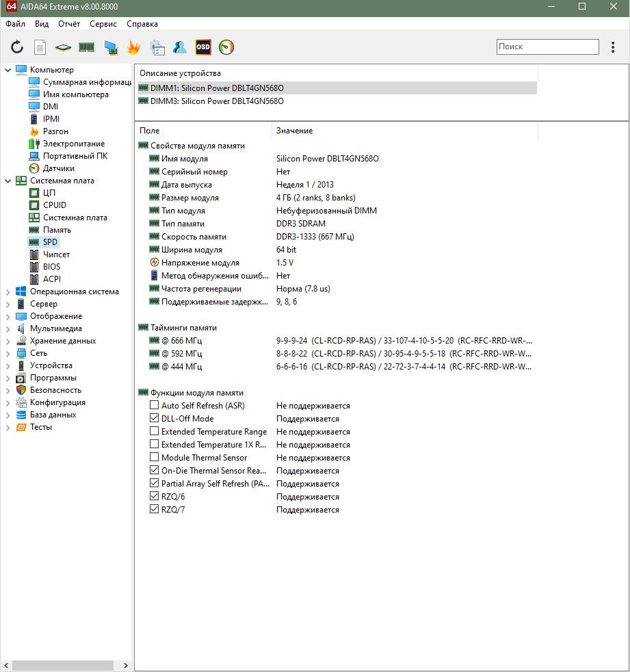Open the Вид menu
The image size is (630, 672).
click(42, 24)
